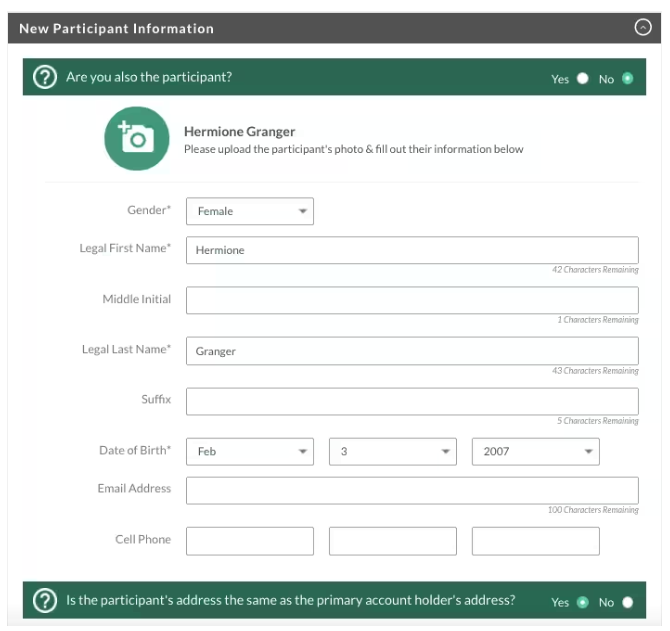Choose No for same address as account holder
This screenshot has width=670, height=631.
pos(628,602)
